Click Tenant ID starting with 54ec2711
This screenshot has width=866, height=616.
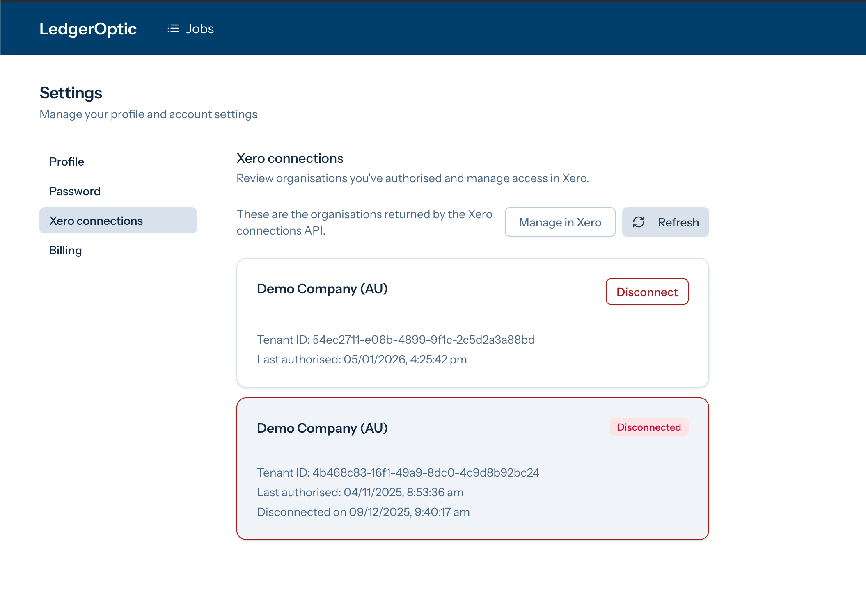click(x=396, y=340)
